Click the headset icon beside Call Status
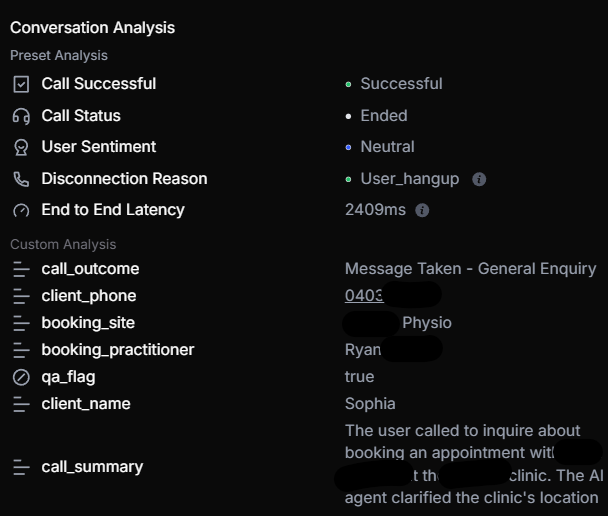This screenshot has width=608, height=516. pos(21,116)
